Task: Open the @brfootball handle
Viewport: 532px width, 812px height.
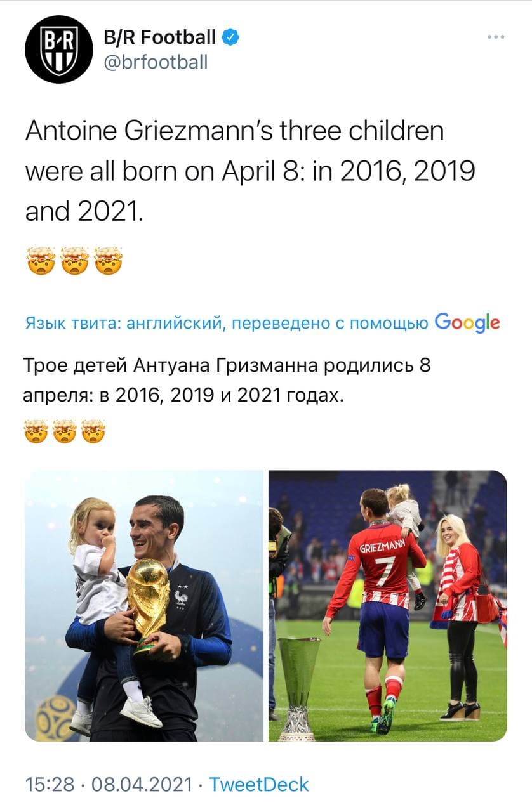Action: coord(156,62)
